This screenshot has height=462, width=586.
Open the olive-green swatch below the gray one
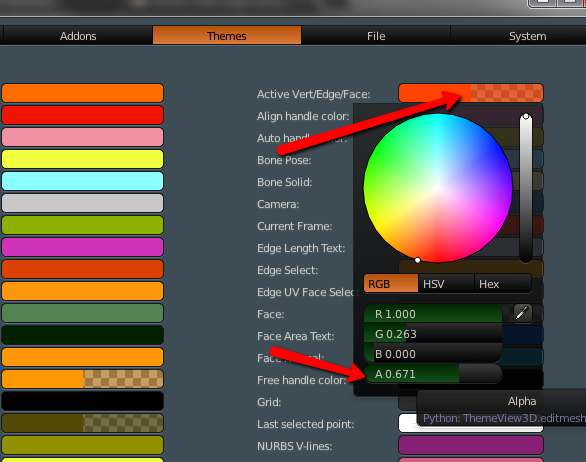pyautogui.click(x=83, y=225)
